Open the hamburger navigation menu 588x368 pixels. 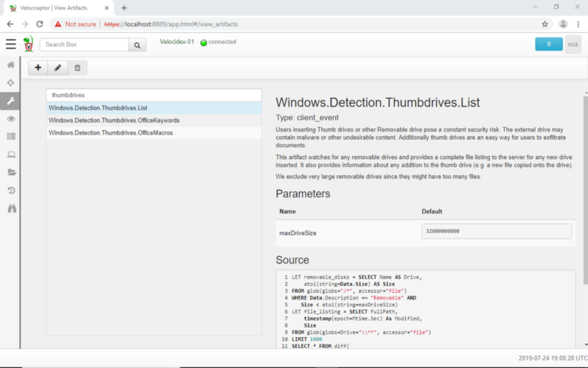[x=10, y=44]
